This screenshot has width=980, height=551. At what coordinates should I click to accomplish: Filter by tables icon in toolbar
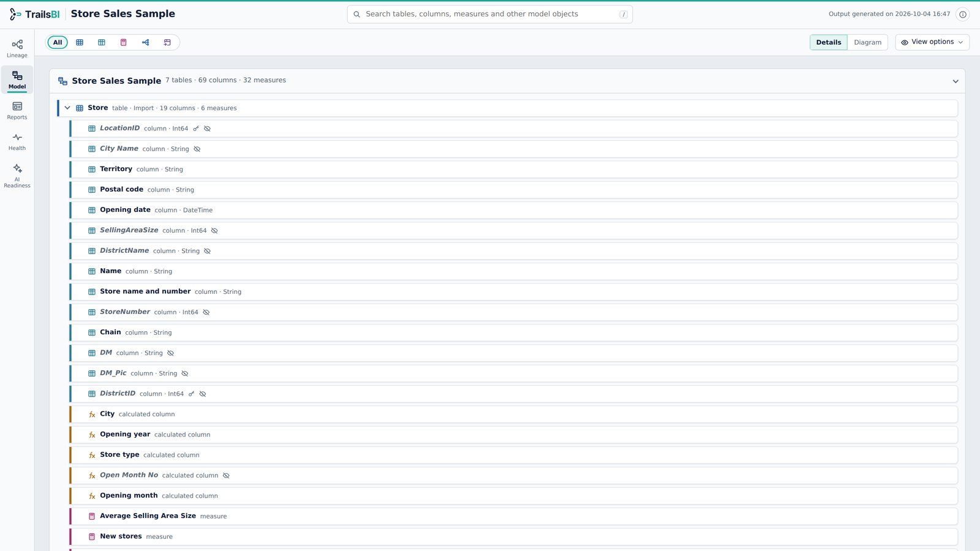pos(80,42)
